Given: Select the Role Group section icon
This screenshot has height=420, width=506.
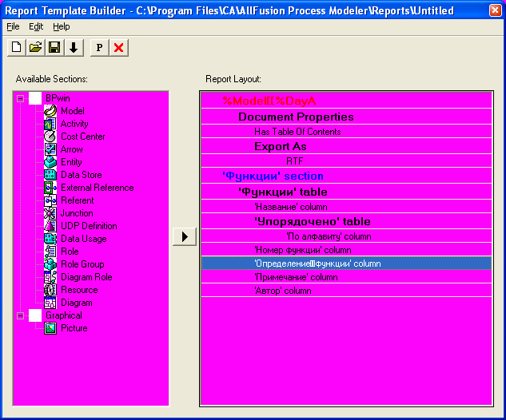Looking at the screenshot, I should [50, 264].
